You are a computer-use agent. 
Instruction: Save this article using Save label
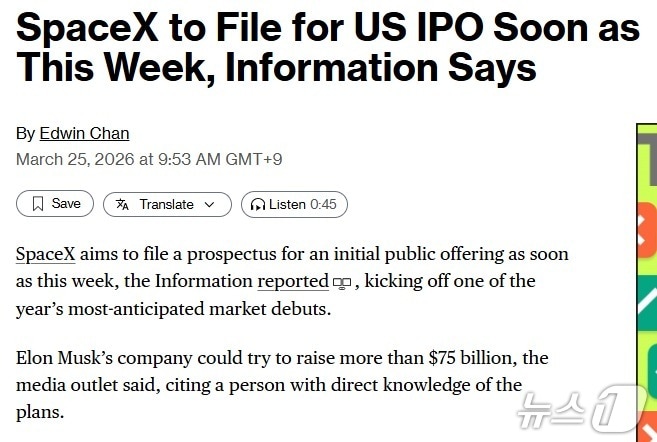(x=66, y=204)
